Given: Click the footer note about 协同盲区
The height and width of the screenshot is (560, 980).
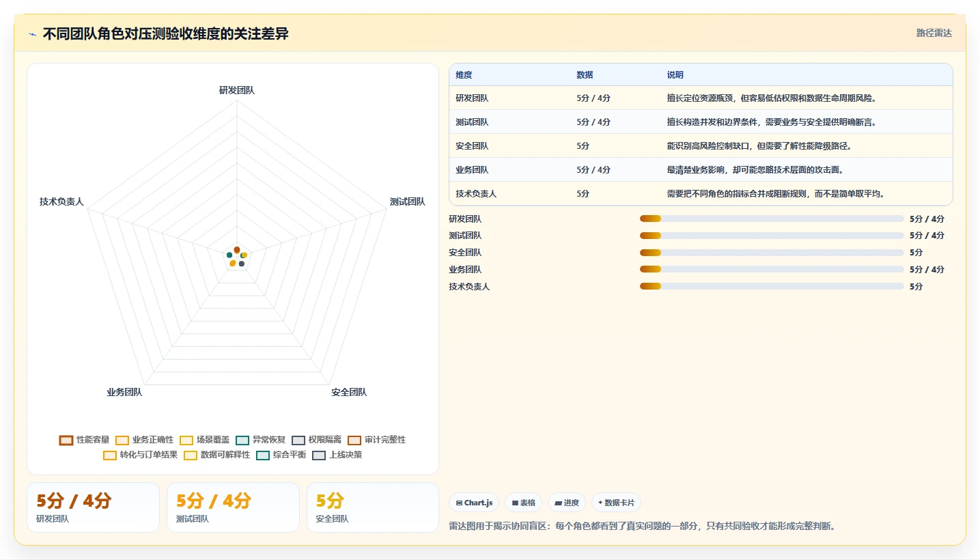Looking at the screenshot, I should point(643,526).
